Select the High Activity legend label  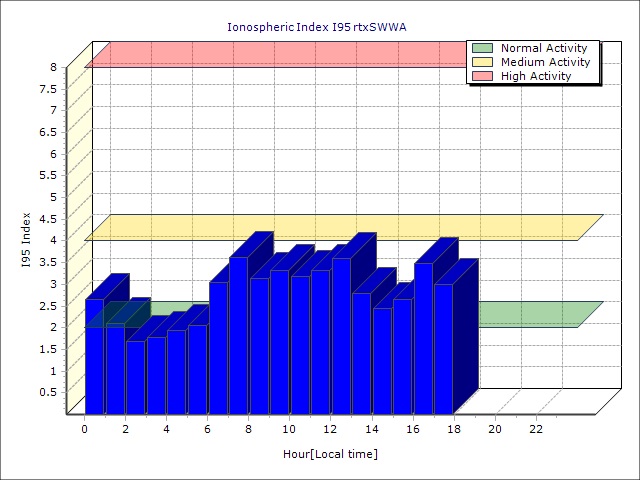(536, 76)
